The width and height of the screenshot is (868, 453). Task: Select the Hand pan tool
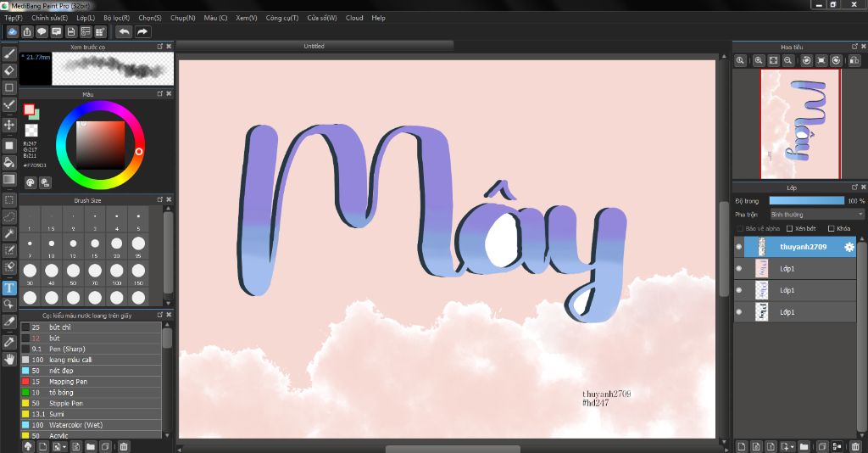tap(8, 359)
